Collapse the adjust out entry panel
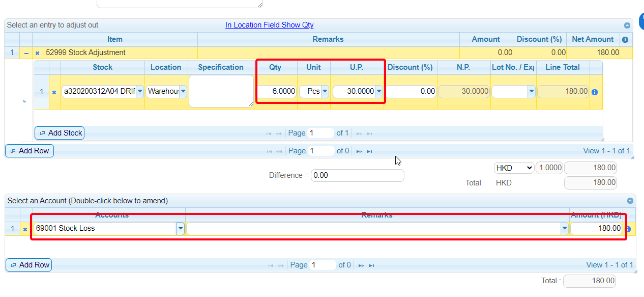 tap(627, 25)
